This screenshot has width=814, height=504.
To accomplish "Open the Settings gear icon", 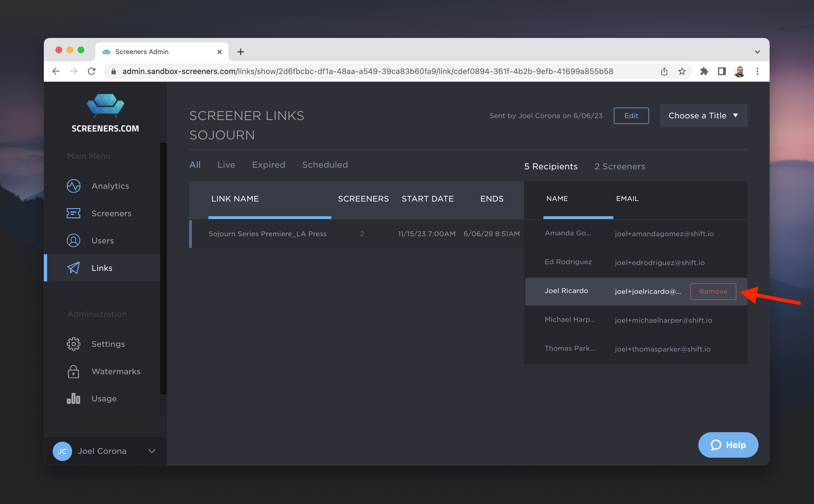I will click(x=73, y=344).
